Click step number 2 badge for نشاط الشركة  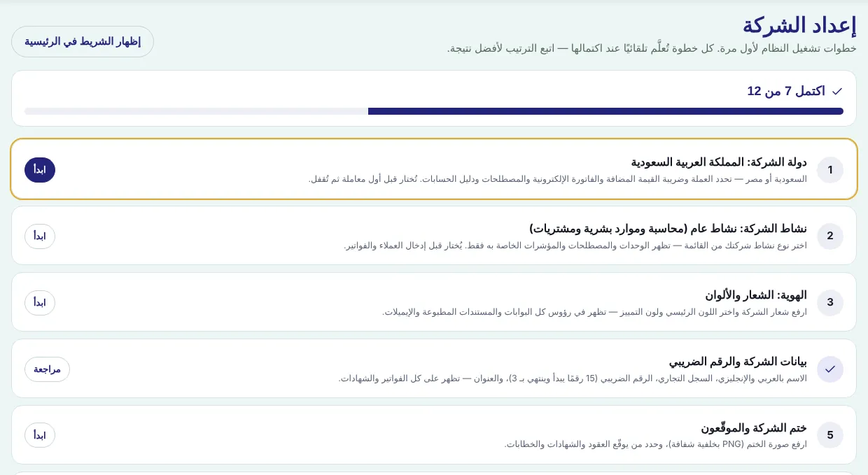point(830,236)
